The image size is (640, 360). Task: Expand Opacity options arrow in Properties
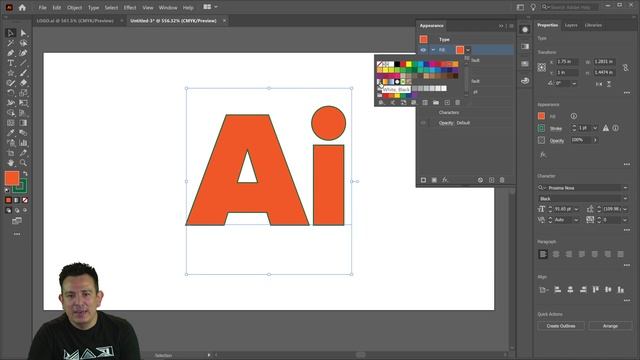595,140
